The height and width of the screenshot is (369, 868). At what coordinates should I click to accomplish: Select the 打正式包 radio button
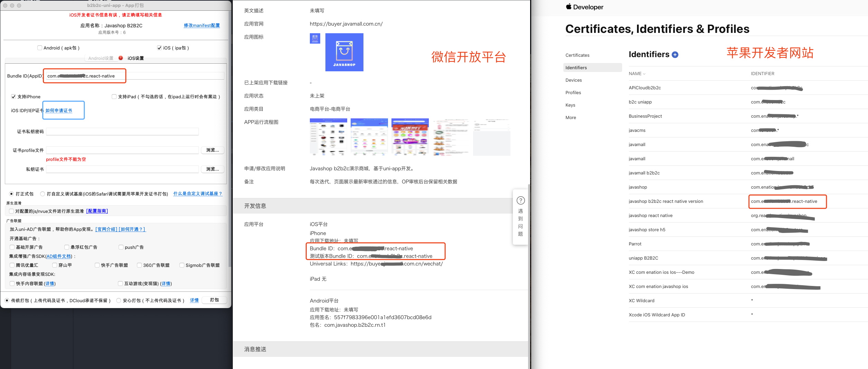(11, 194)
